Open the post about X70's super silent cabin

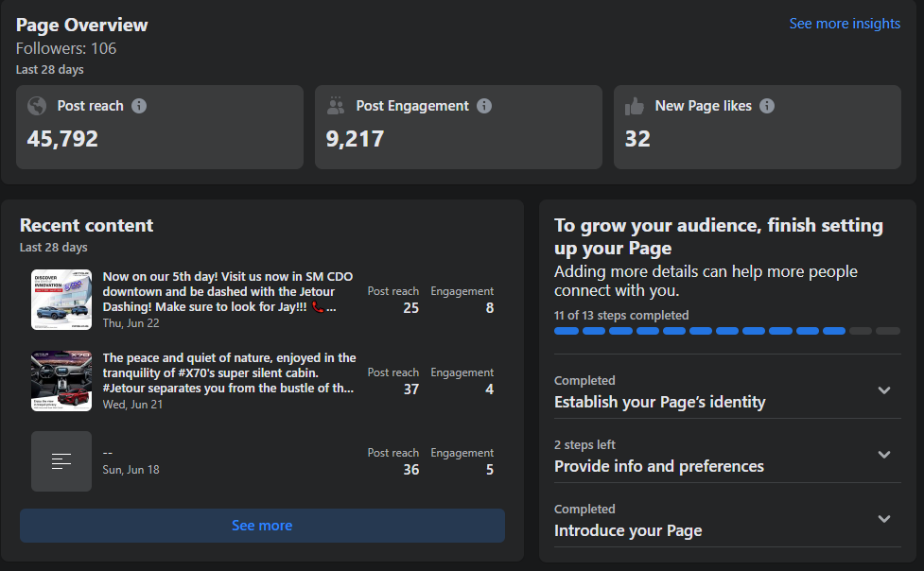229,372
